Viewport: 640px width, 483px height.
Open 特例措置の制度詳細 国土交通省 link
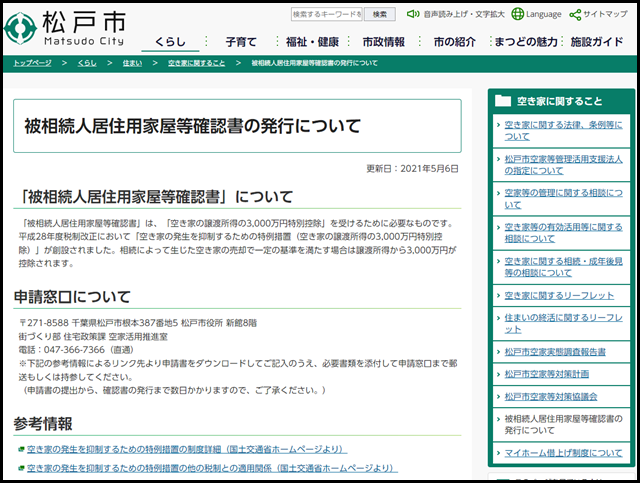187,449
